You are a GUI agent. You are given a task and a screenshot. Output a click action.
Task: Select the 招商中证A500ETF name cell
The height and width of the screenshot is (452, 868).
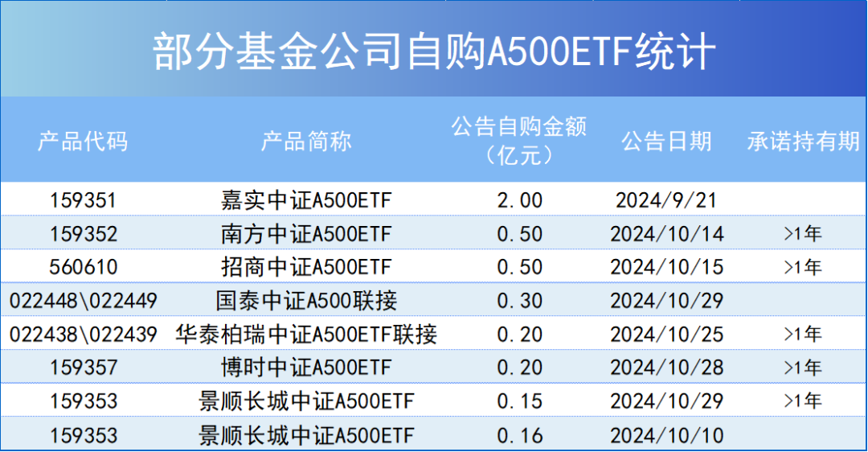(306, 267)
